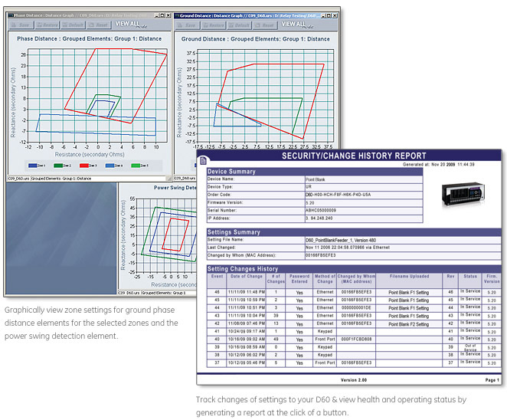Click Front Port in event 40 row
Screen dimensions: 507x420
click(325, 340)
